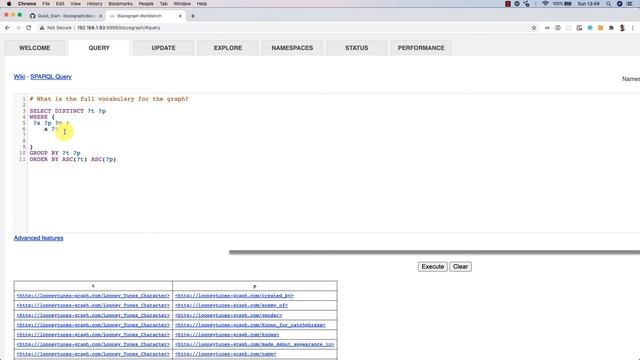This screenshot has width=640, height=360.
Task: Open the View menu
Action: pos(76,4)
